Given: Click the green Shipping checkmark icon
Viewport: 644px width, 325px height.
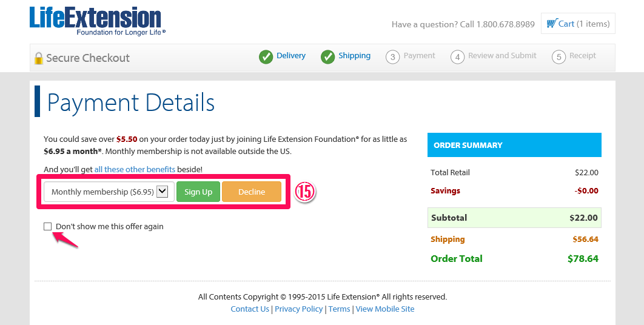Looking at the screenshot, I should (x=327, y=56).
